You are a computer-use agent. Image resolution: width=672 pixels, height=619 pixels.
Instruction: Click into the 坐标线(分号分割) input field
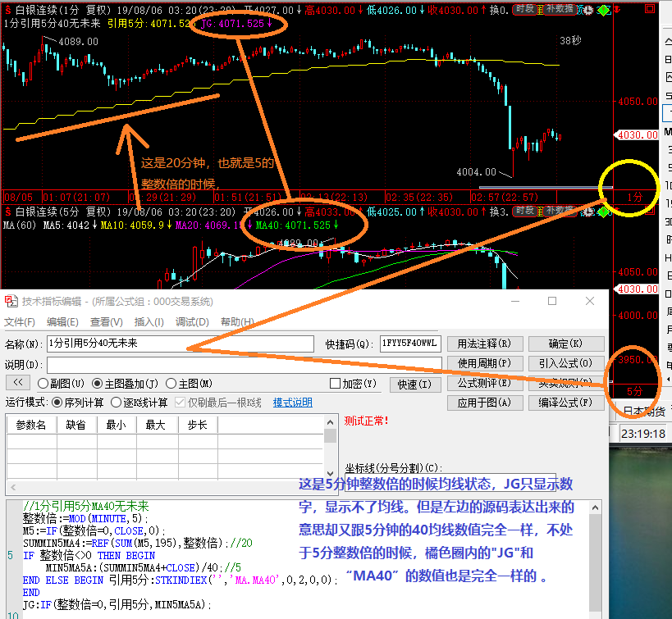pyautogui.click(x=450, y=482)
